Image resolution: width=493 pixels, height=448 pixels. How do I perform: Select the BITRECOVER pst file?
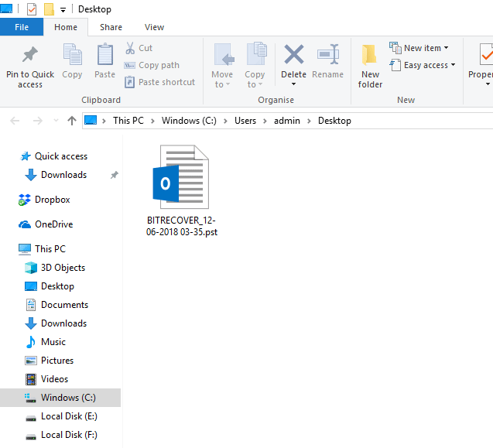(x=181, y=190)
